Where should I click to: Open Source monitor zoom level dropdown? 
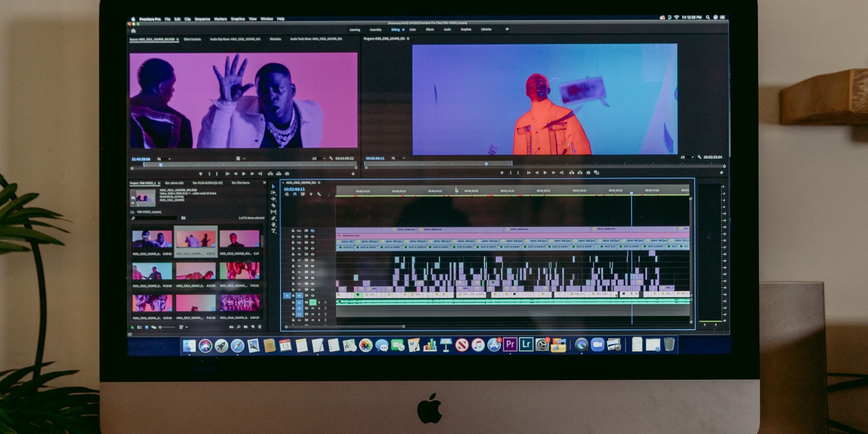pyautogui.click(x=163, y=159)
